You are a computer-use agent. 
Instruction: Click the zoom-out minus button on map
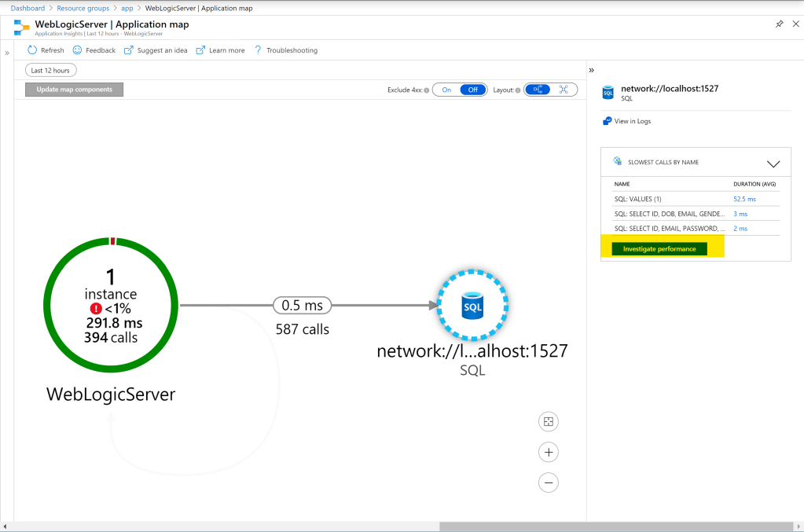(549, 482)
